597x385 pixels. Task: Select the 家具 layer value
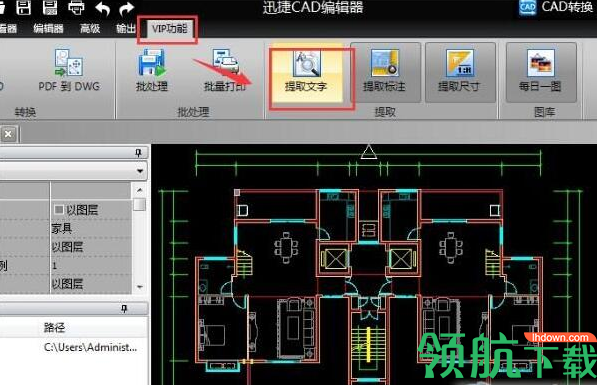point(62,228)
